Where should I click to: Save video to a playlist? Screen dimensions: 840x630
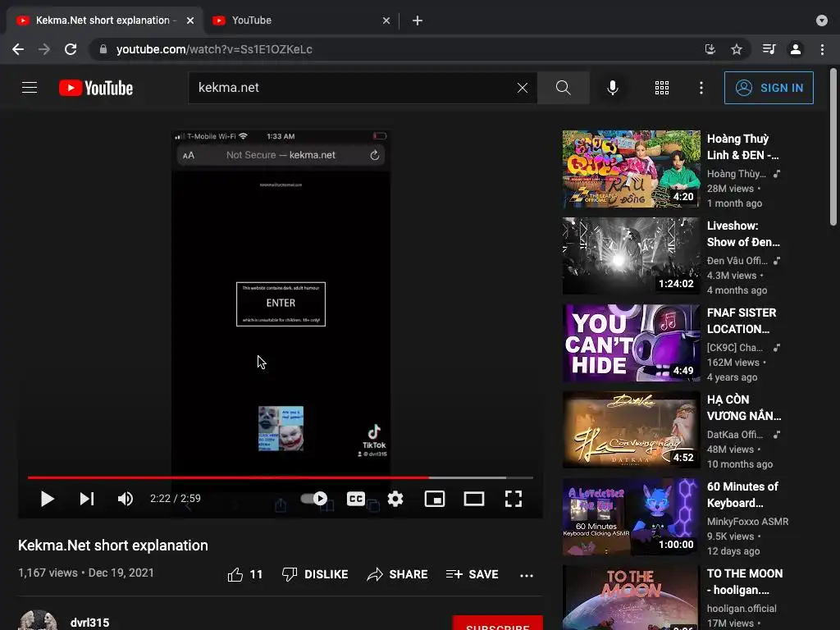[x=472, y=574]
